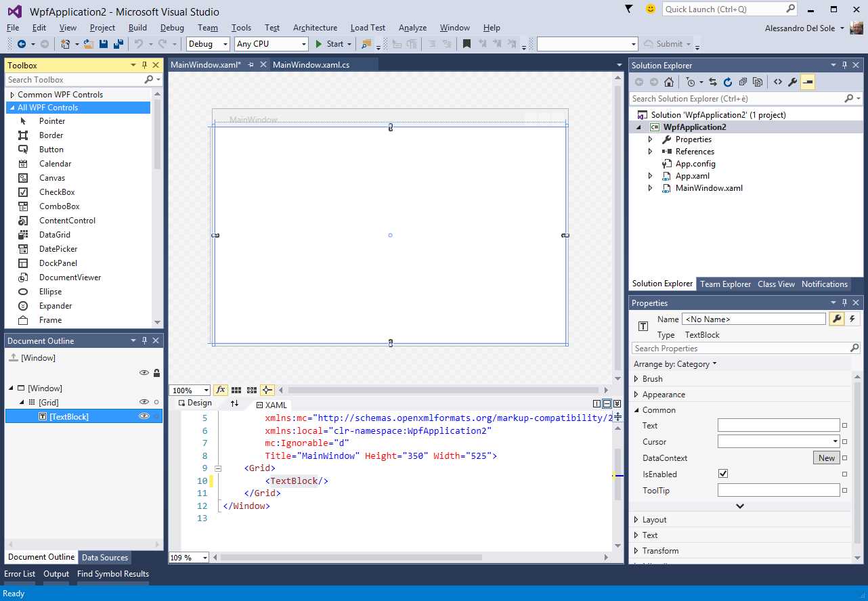Screen dimensions: 868x601
Task: Open the Any CPU platform dropdown
Action: tap(305, 43)
